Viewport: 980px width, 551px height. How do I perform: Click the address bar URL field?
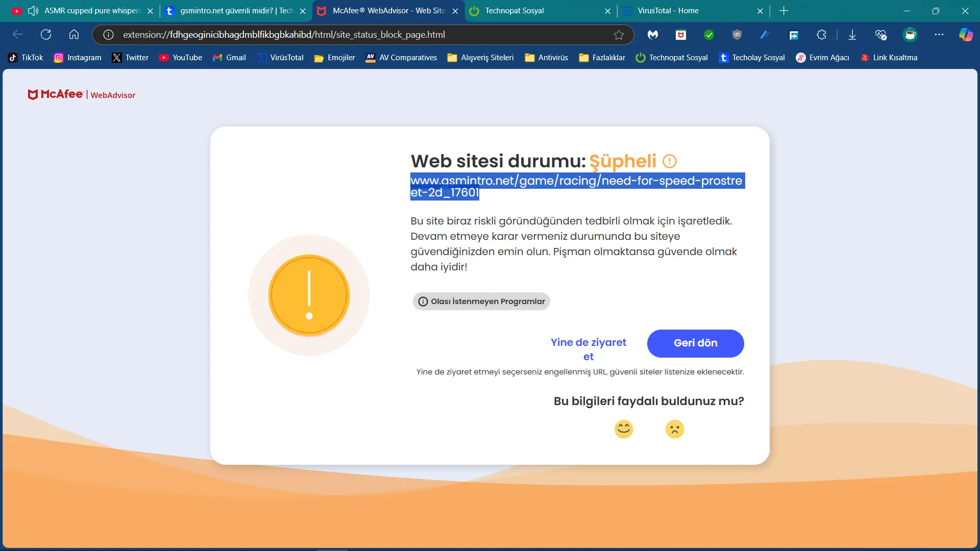click(x=362, y=35)
